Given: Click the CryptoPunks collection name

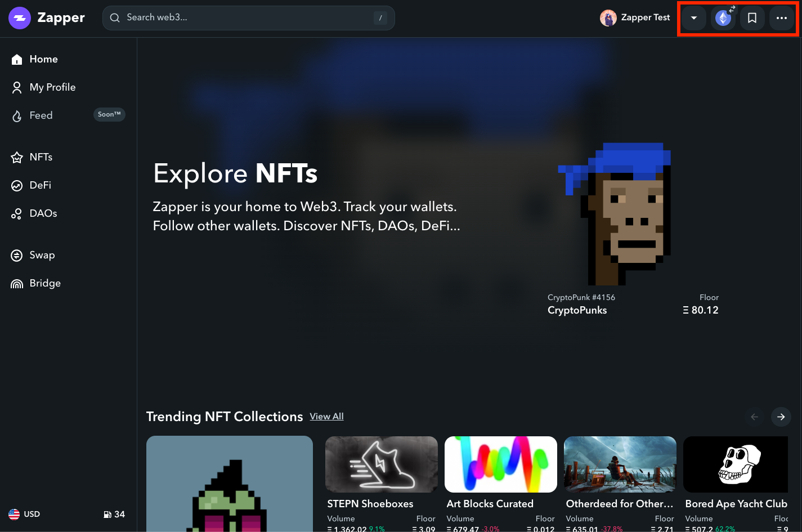Looking at the screenshot, I should (x=577, y=310).
